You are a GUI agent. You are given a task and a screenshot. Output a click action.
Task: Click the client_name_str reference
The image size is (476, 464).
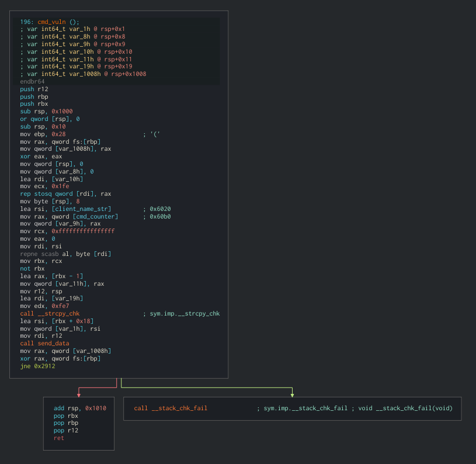tap(80, 208)
